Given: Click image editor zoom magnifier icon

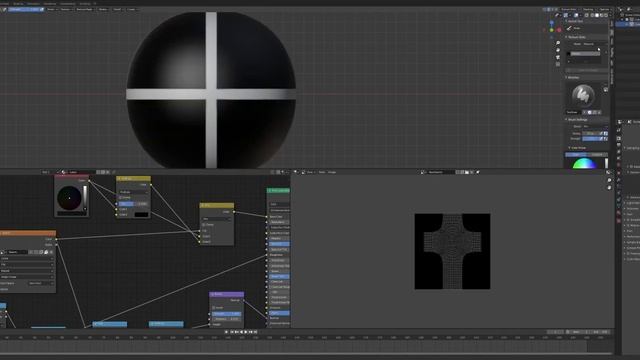Looking at the screenshot, I should tap(609, 180).
